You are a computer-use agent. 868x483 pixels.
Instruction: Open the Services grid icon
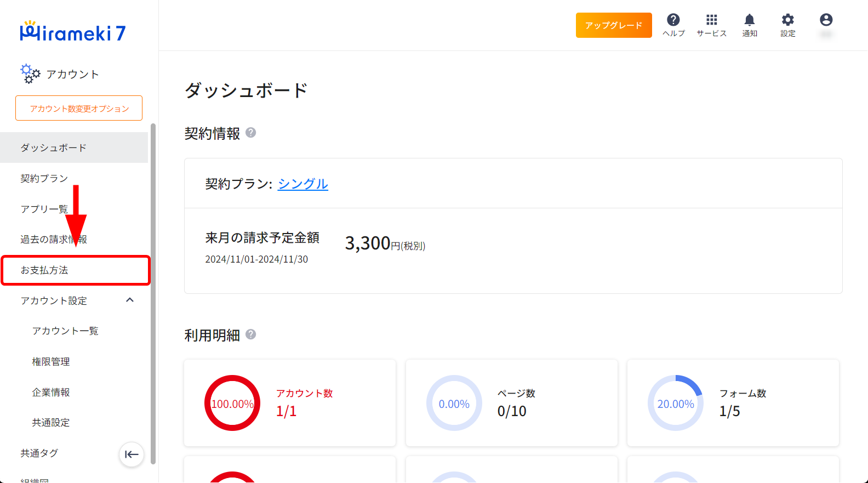(711, 20)
